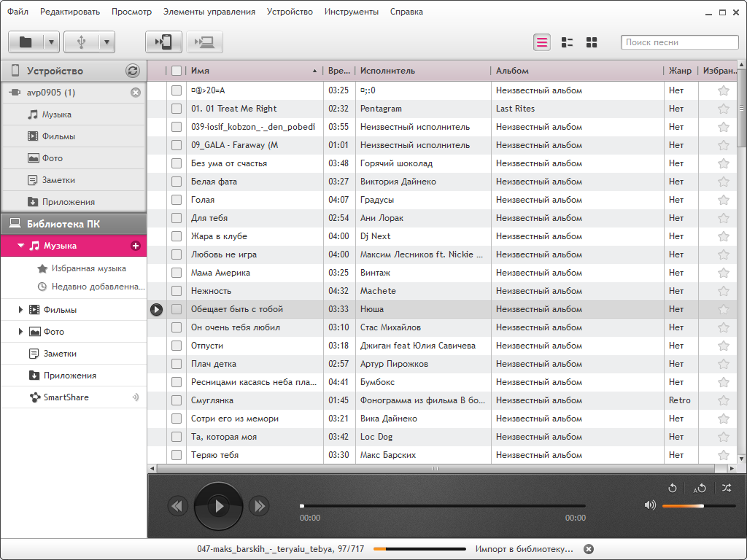Check the box for Без ума от счастья
This screenshot has width=747, height=560.
177,163
